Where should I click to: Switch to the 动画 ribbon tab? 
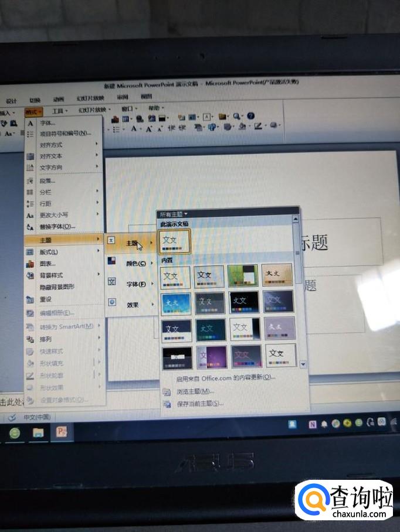59,99
